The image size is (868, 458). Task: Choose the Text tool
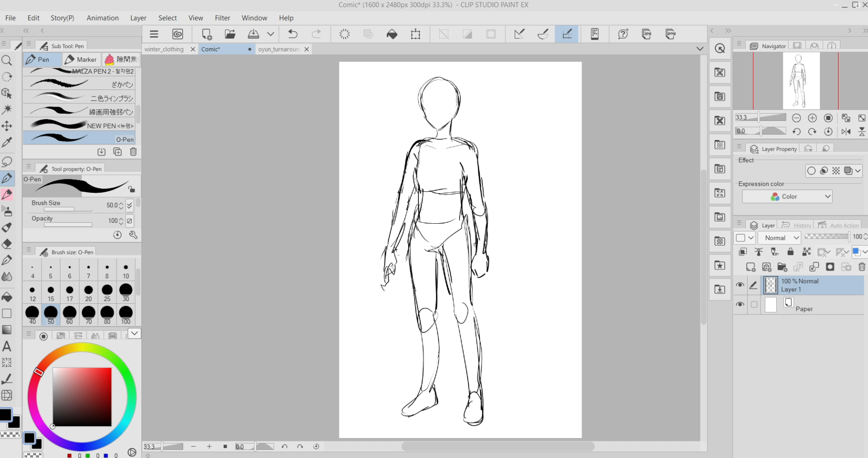click(7, 346)
